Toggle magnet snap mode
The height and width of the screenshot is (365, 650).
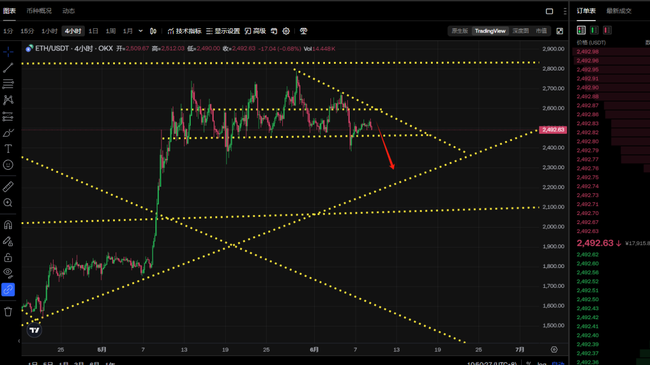8,225
